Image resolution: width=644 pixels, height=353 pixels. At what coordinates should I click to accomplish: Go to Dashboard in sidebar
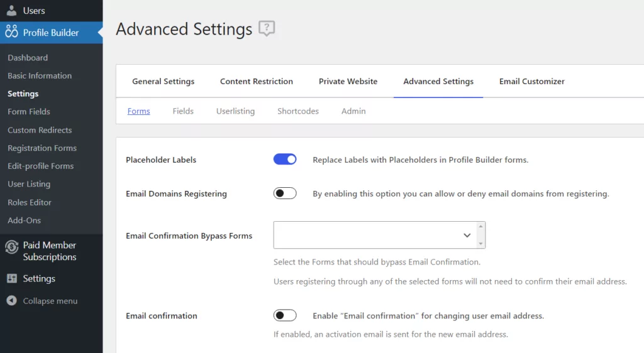(28, 58)
